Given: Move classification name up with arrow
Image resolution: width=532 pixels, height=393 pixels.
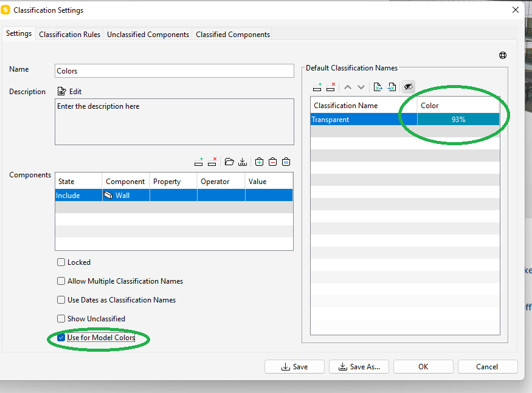Looking at the screenshot, I should 347,87.
